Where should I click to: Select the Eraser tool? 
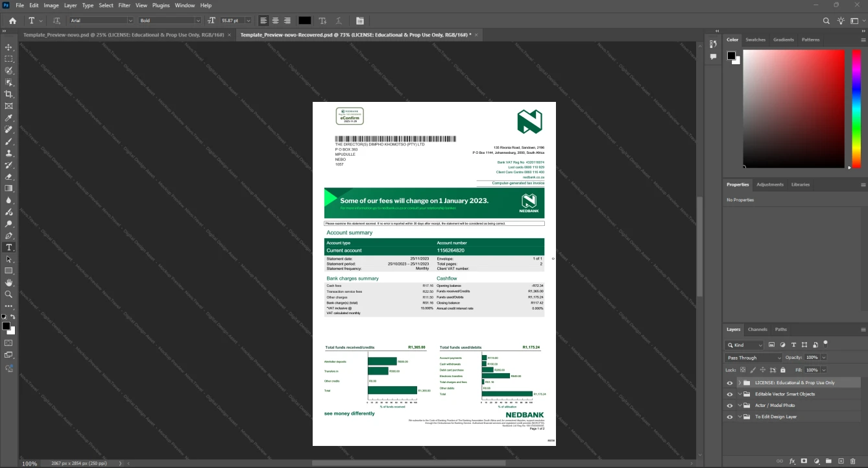pos(8,177)
